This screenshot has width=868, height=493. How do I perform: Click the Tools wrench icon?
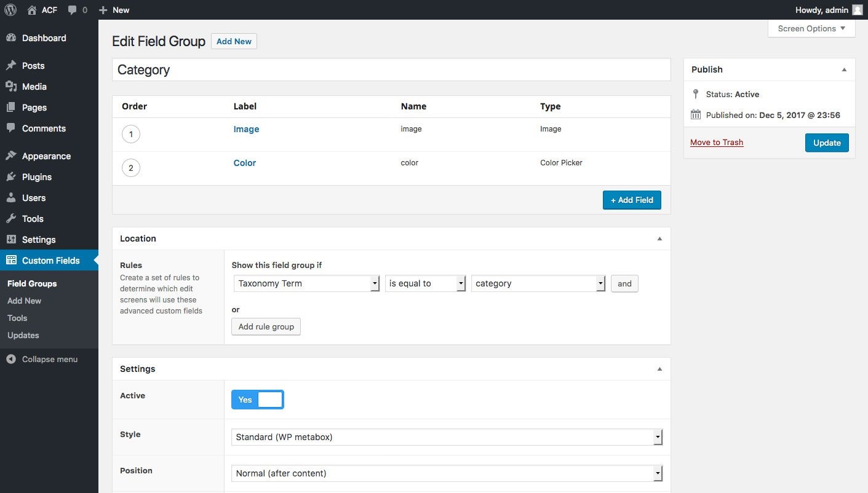(x=11, y=219)
